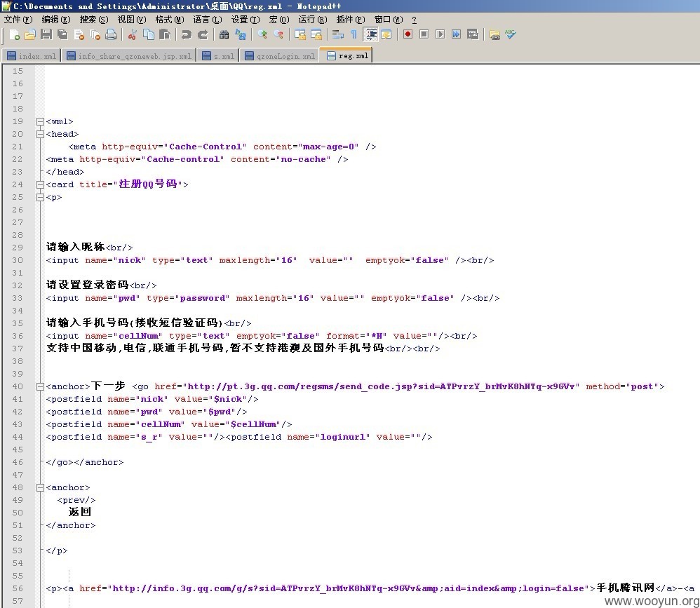This screenshot has width=700, height=608.
Task: Switch to the s.xml tab
Action: pos(218,56)
